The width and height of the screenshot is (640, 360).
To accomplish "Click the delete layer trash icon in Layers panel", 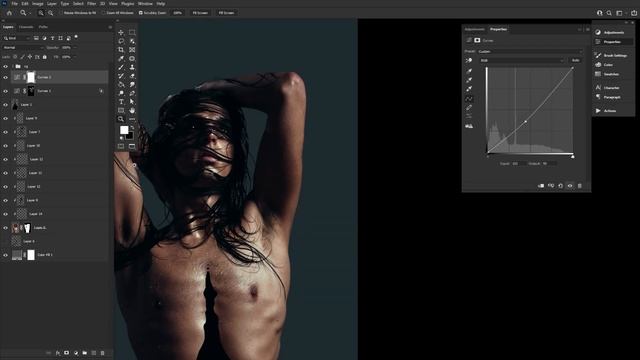I will point(102,353).
